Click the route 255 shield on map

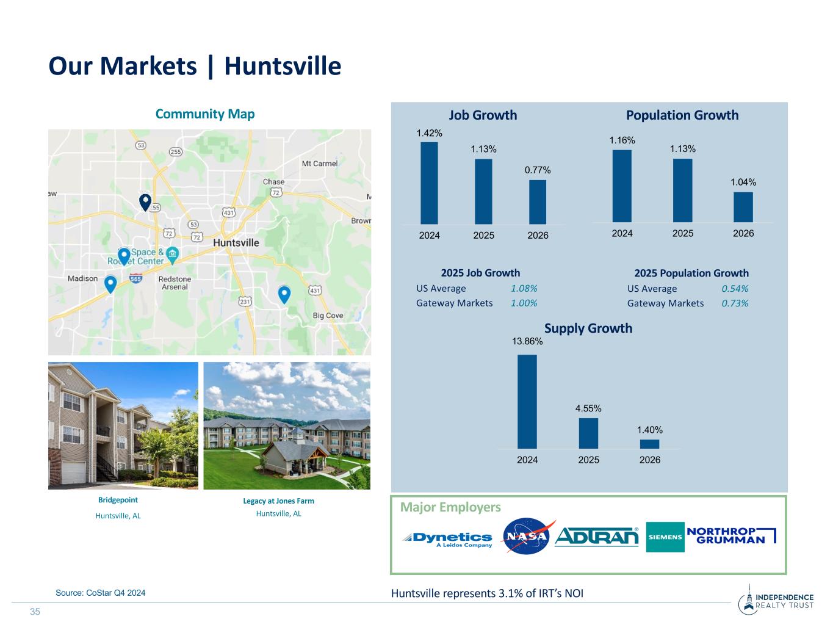[175, 152]
